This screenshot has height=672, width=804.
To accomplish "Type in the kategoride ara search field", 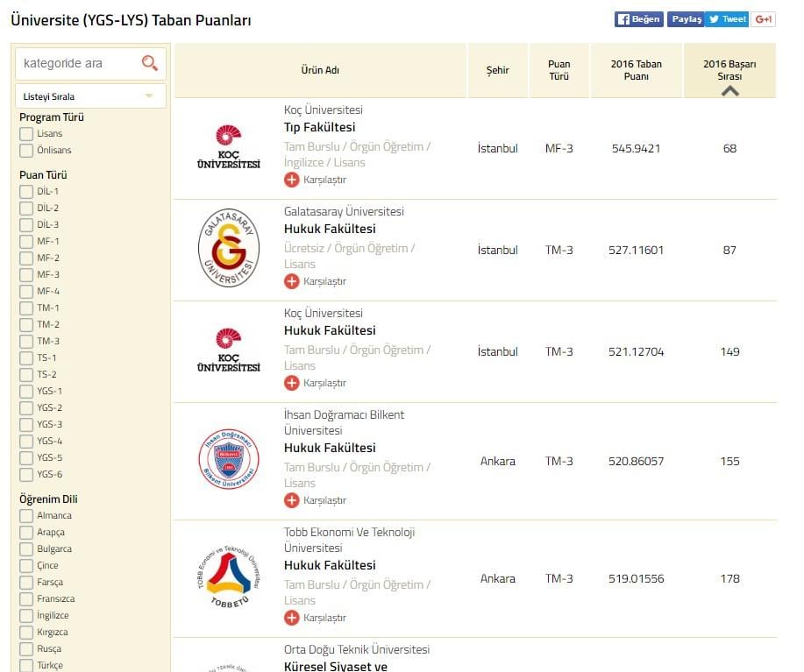I will click(77, 63).
